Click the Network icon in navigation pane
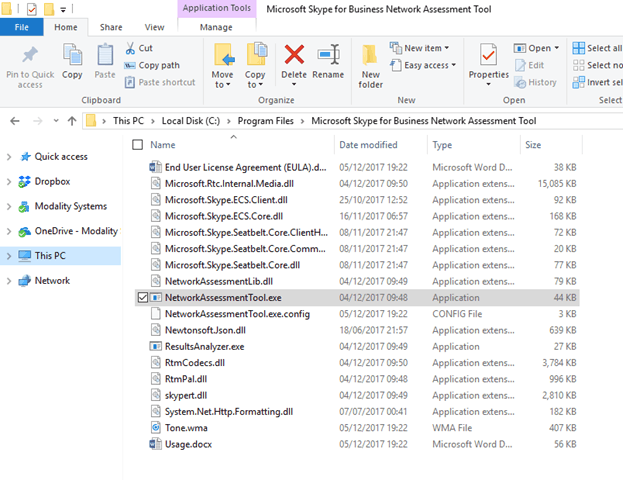 (x=24, y=281)
